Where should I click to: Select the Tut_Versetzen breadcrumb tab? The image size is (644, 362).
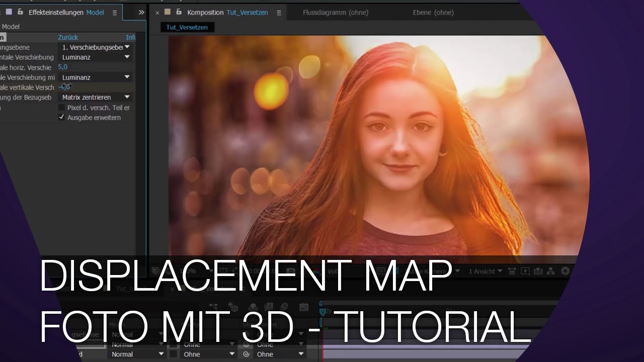[x=187, y=28]
